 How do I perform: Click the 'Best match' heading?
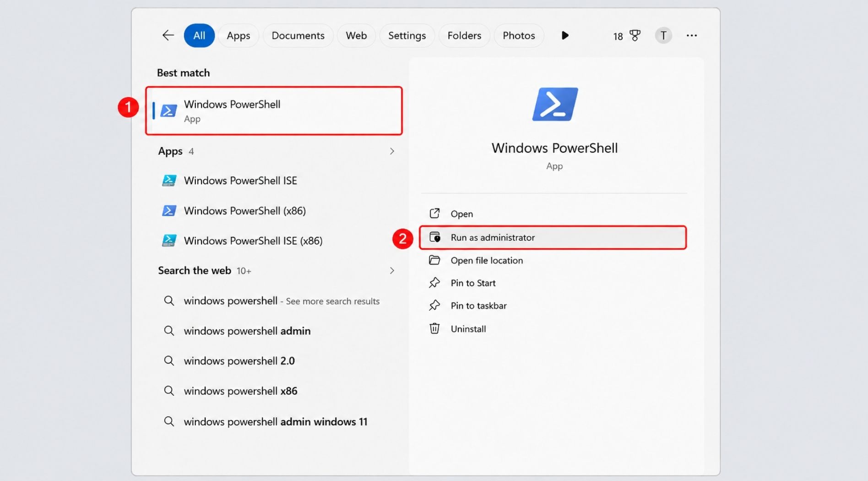tap(183, 73)
